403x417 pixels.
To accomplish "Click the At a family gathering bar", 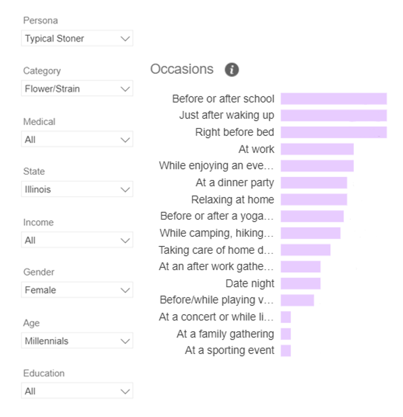I will click(x=286, y=334).
